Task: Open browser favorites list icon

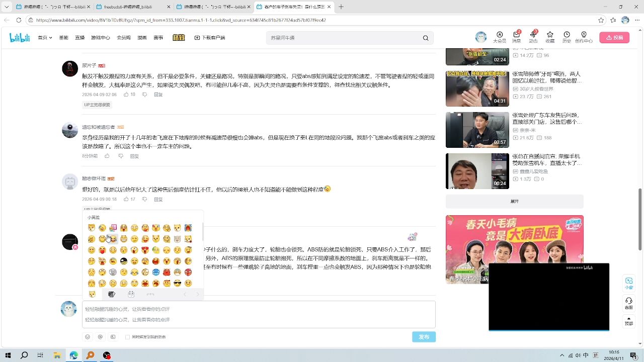Action: [x=613, y=20]
